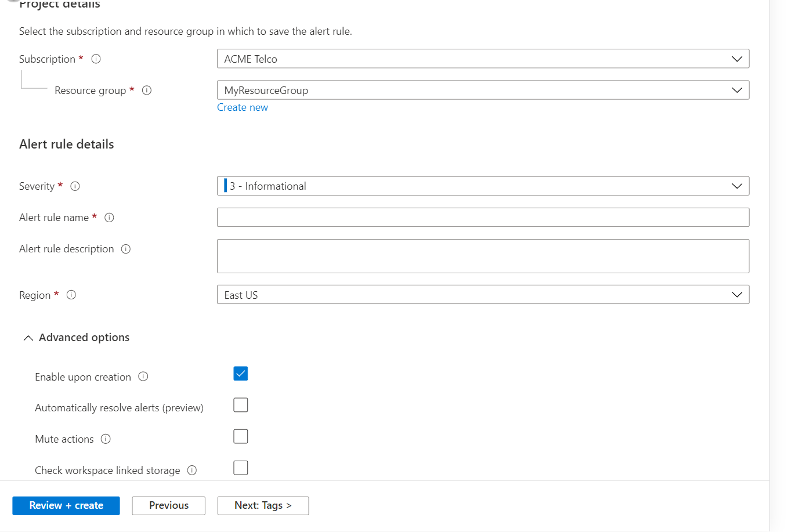Click the info icon next to Region
This screenshot has height=532, width=788.
tap(71, 295)
